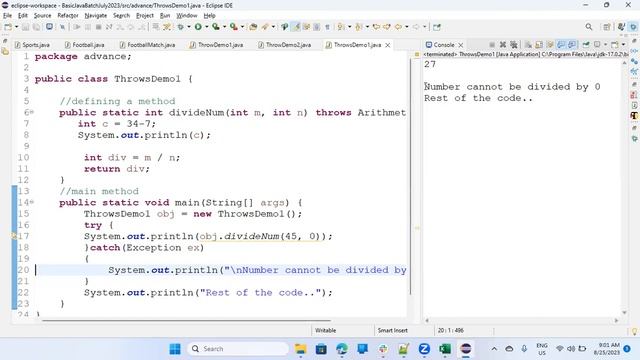640x360 pixels.
Task: Click the Back navigation arrow icon
Action: point(398,27)
